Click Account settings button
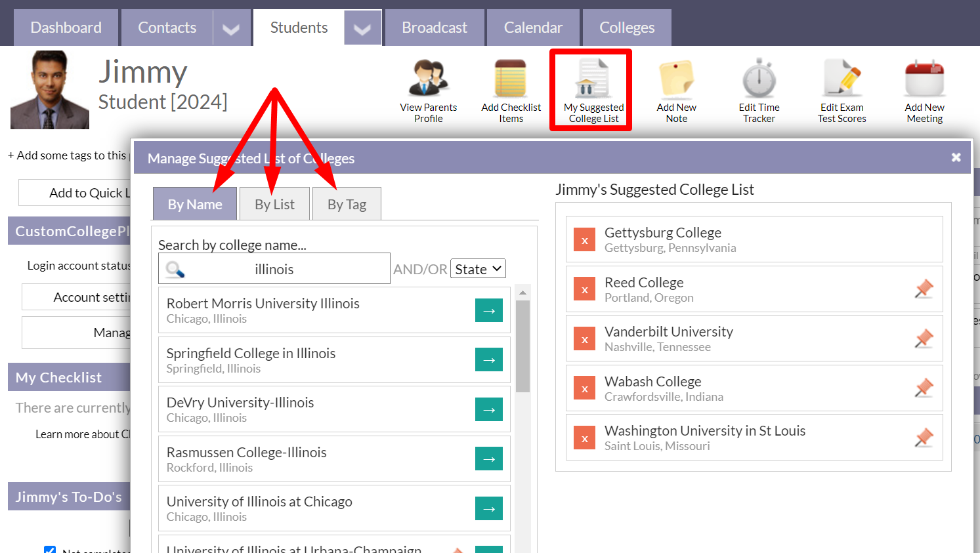Image resolution: width=980 pixels, height=553 pixels. (x=77, y=297)
